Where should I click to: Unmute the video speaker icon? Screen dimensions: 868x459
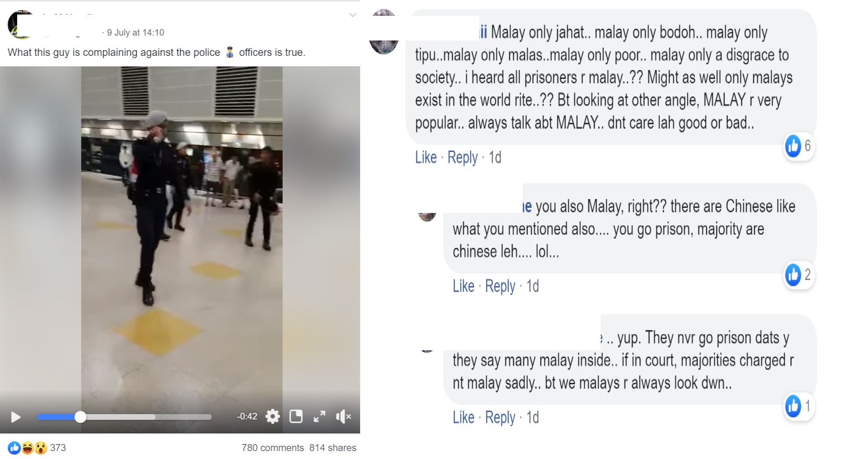pyautogui.click(x=343, y=416)
